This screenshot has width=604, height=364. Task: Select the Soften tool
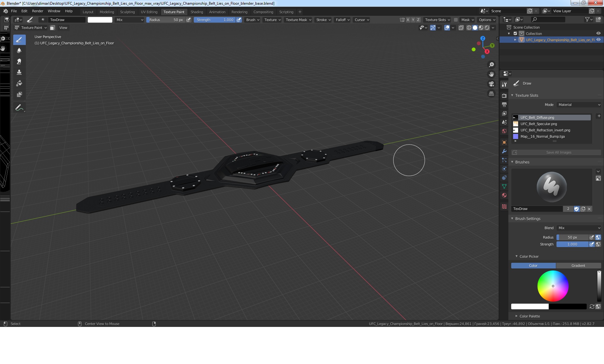(x=19, y=50)
